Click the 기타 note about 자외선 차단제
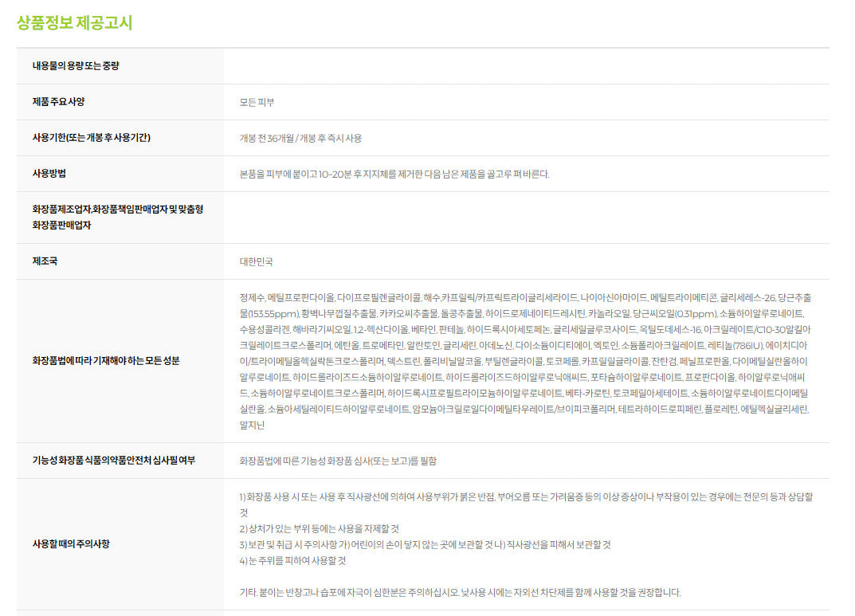 point(460,592)
